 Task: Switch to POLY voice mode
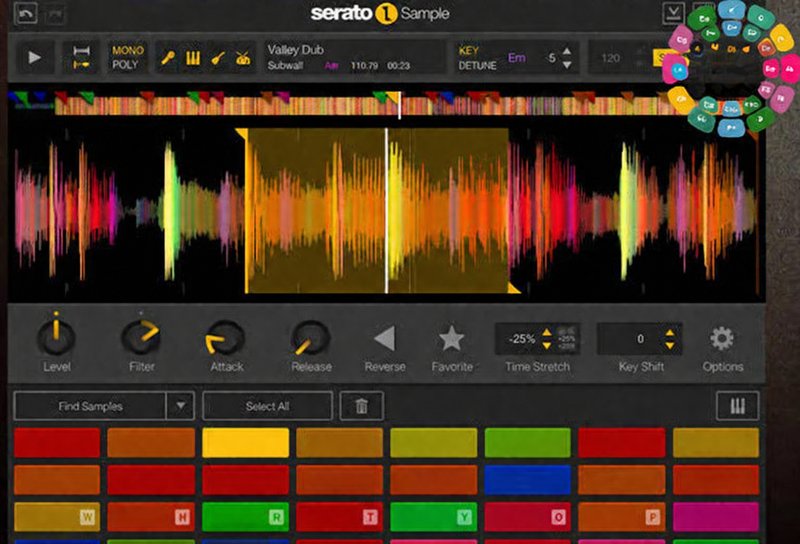(125, 64)
